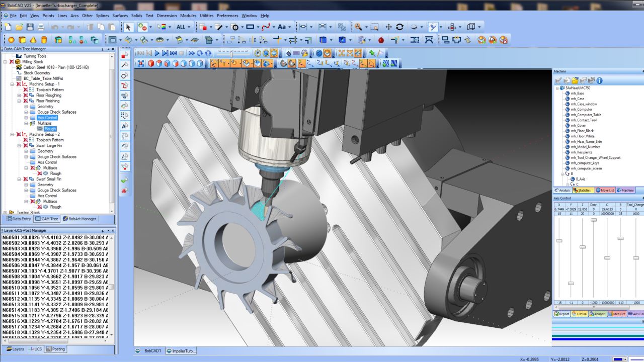Click the CutSim tab button

pyautogui.click(x=579, y=314)
